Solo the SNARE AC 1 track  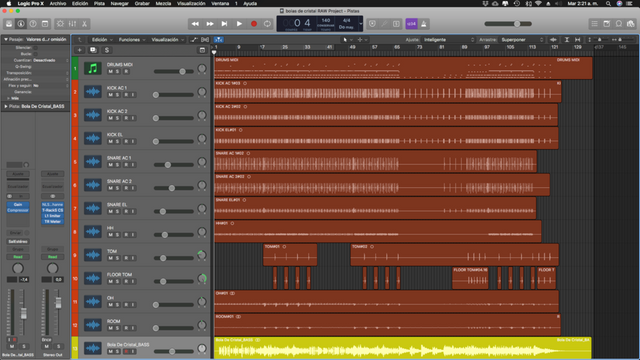point(117,165)
